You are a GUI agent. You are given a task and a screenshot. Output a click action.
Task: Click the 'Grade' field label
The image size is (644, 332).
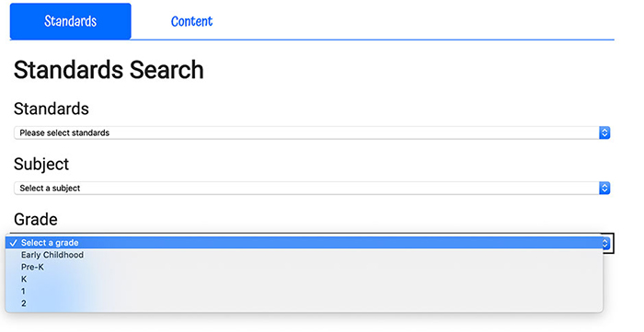pyautogui.click(x=35, y=219)
